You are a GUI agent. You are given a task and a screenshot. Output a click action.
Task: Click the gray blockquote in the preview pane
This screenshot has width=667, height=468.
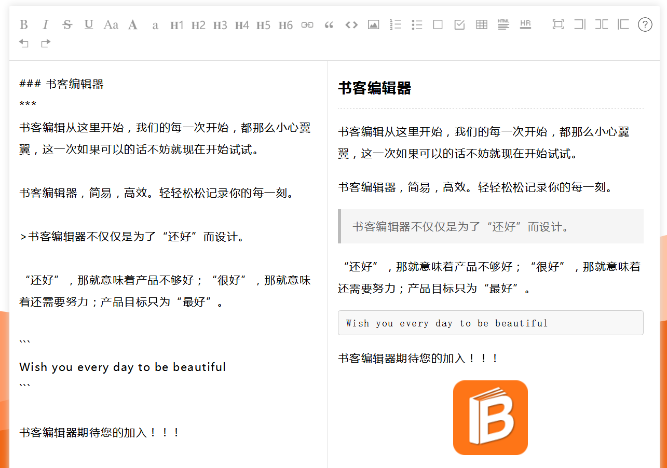[491, 226]
